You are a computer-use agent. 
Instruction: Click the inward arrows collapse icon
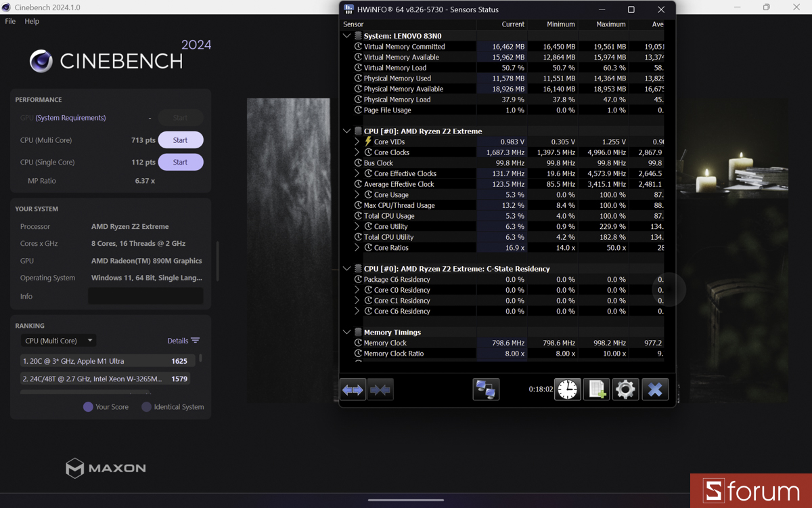(x=380, y=389)
